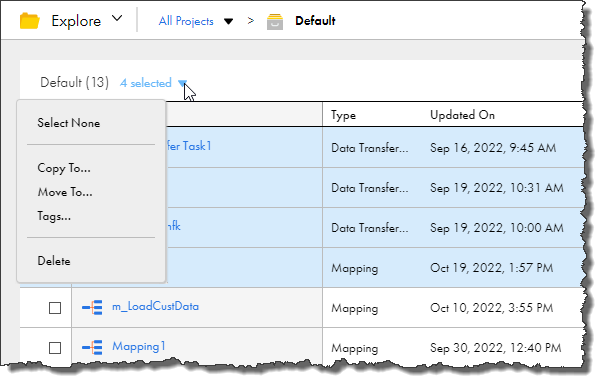603x383 pixels.
Task: Sort by the Updated On column header
Action: coord(462,115)
